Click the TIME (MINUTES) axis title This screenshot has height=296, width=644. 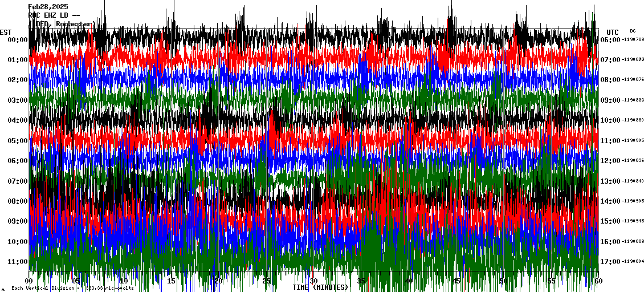pos(320,287)
